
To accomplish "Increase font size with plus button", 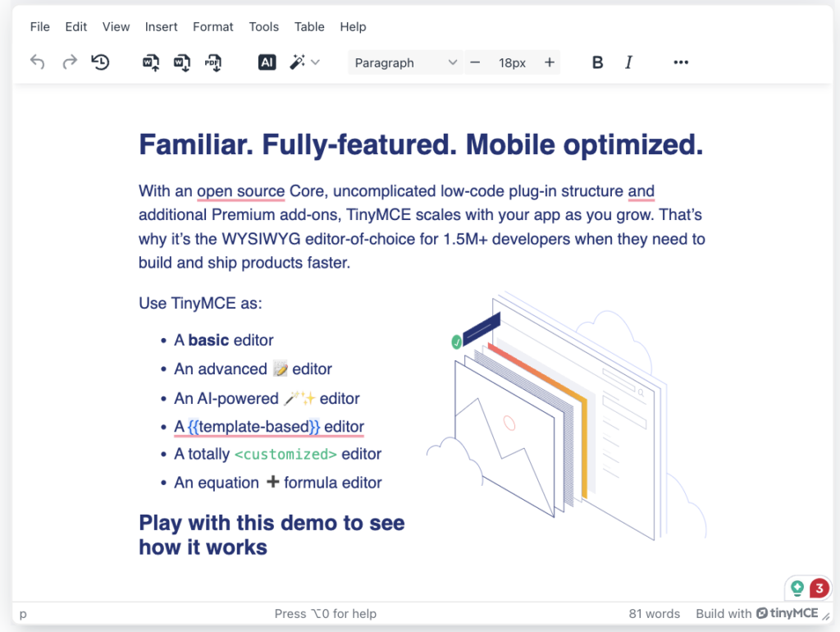I will pyautogui.click(x=550, y=62).
